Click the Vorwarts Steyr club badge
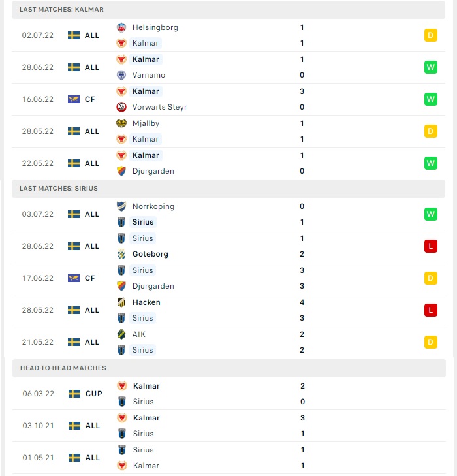Viewport: 457px width, 476px height. (x=121, y=107)
